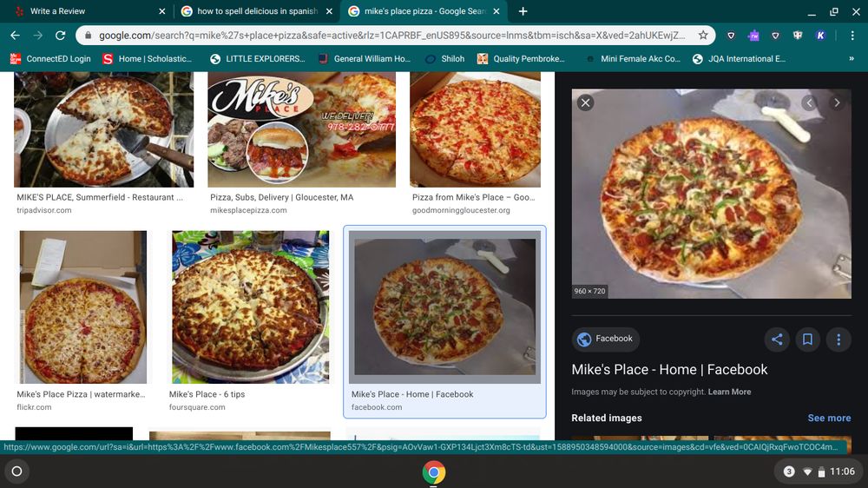Bookmark this page with the star icon
This screenshot has width=868, height=488.
pos(703,36)
